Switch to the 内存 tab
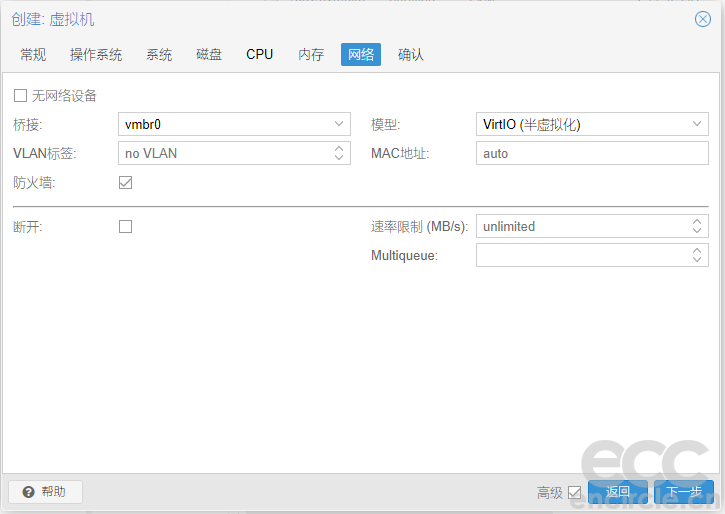The height and width of the screenshot is (514, 725). coord(311,55)
